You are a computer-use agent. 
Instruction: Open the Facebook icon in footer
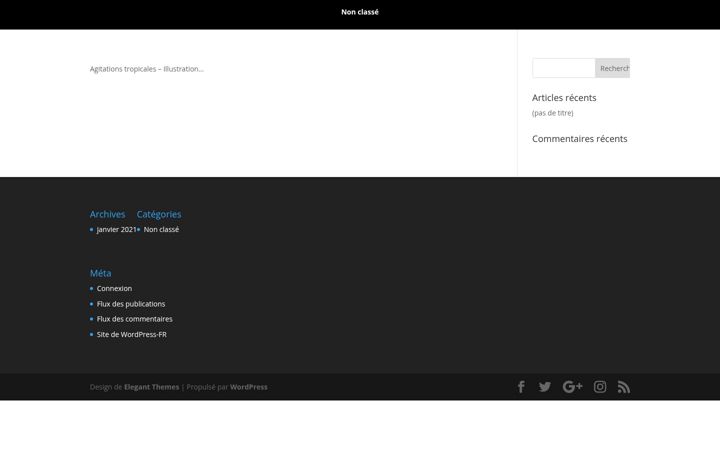pos(521,387)
